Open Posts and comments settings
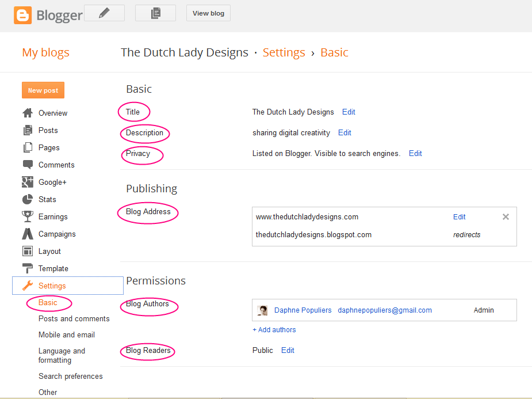Screen dimensions: 532x399 pyautogui.click(x=74, y=319)
